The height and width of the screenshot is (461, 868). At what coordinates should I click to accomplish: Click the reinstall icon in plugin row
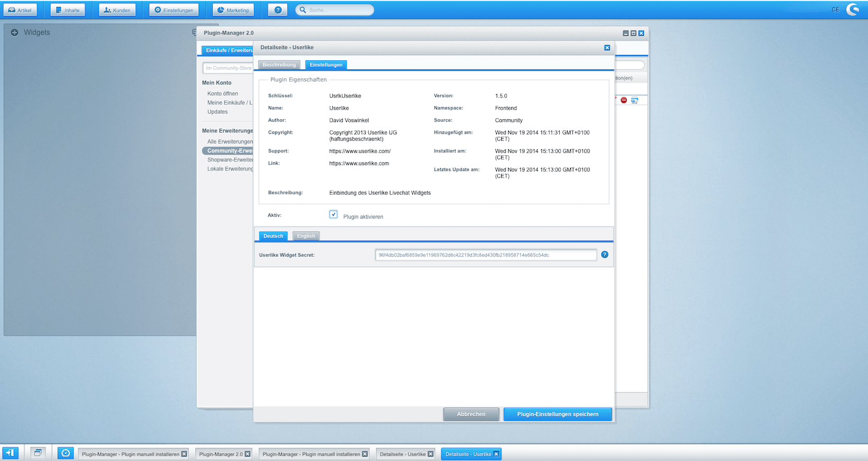pos(635,100)
